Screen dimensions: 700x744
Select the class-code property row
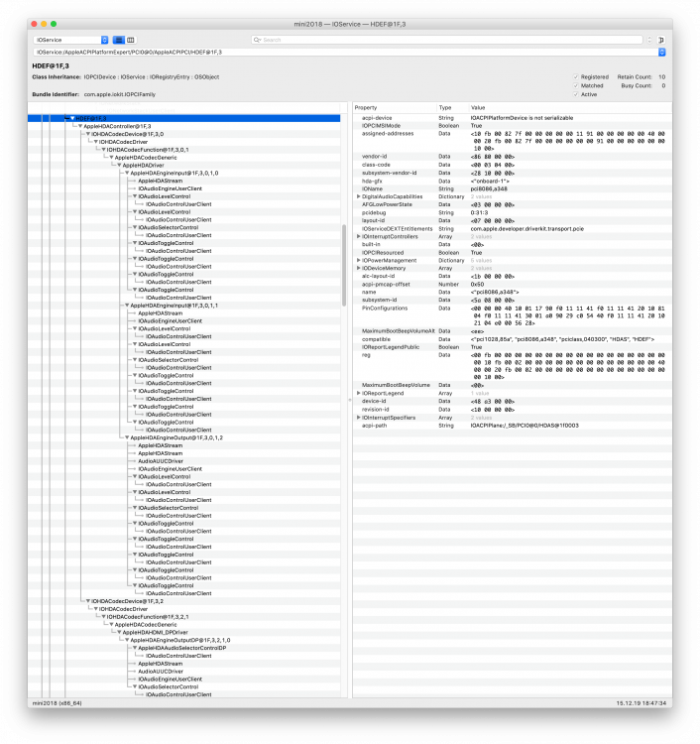[513, 165]
